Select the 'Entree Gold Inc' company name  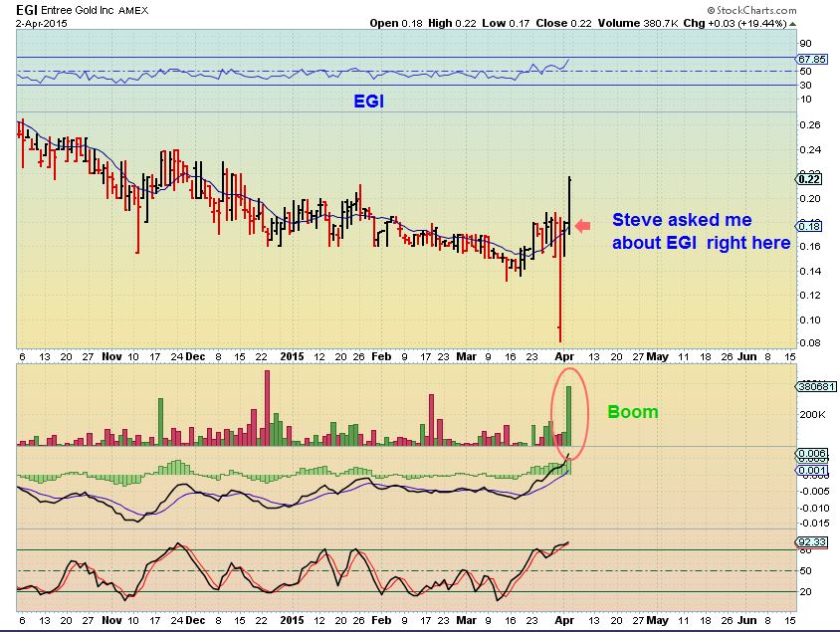pos(77,11)
